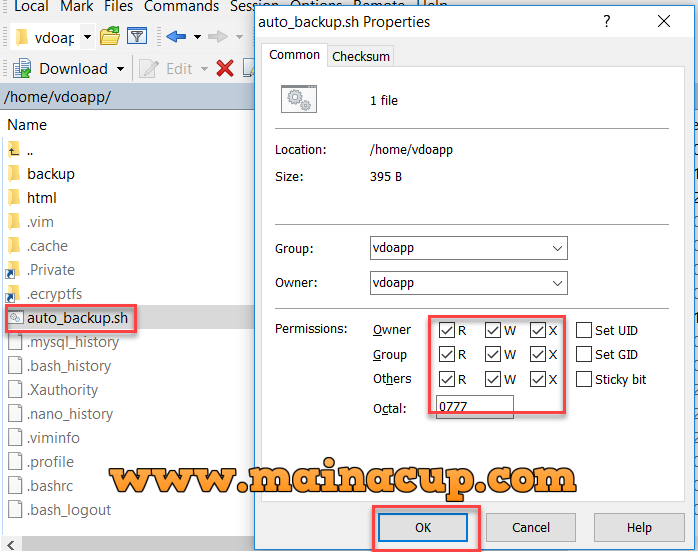Expand the forward history dropdown arrow
The image size is (698, 552).
click(x=239, y=37)
